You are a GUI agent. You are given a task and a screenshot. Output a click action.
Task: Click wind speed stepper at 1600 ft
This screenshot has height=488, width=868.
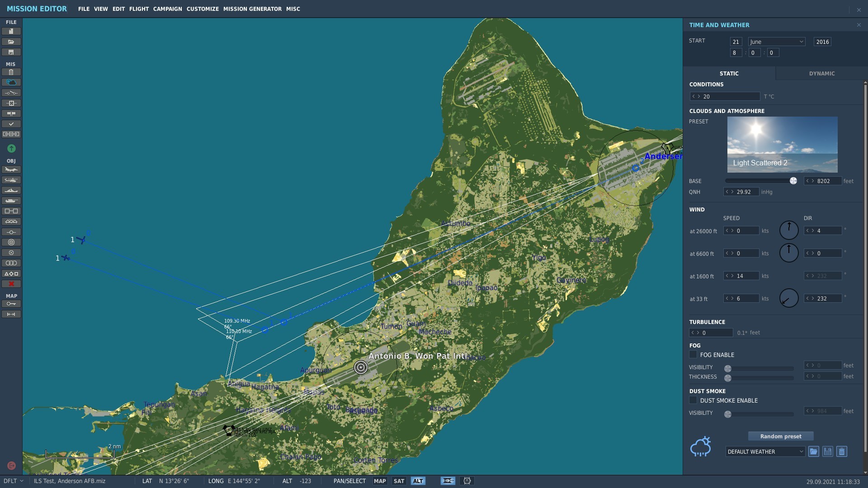(x=730, y=276)
